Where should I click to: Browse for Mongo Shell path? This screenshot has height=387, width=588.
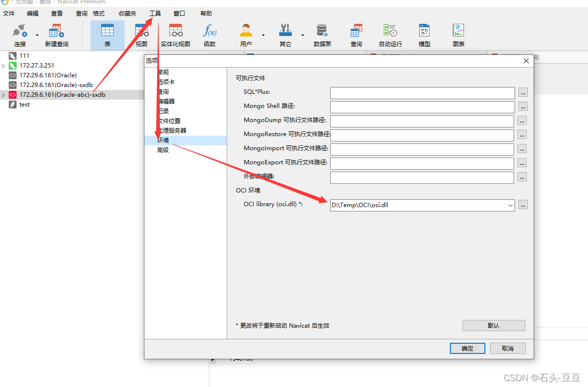tap(523, 106)
